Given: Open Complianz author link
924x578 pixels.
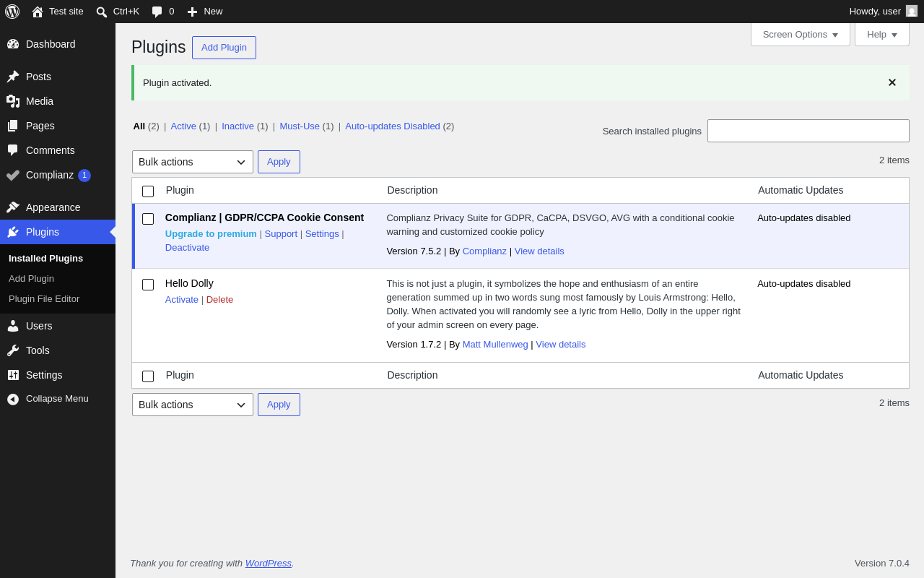Looking at the screenshot, I should click(x=484, y=251).
